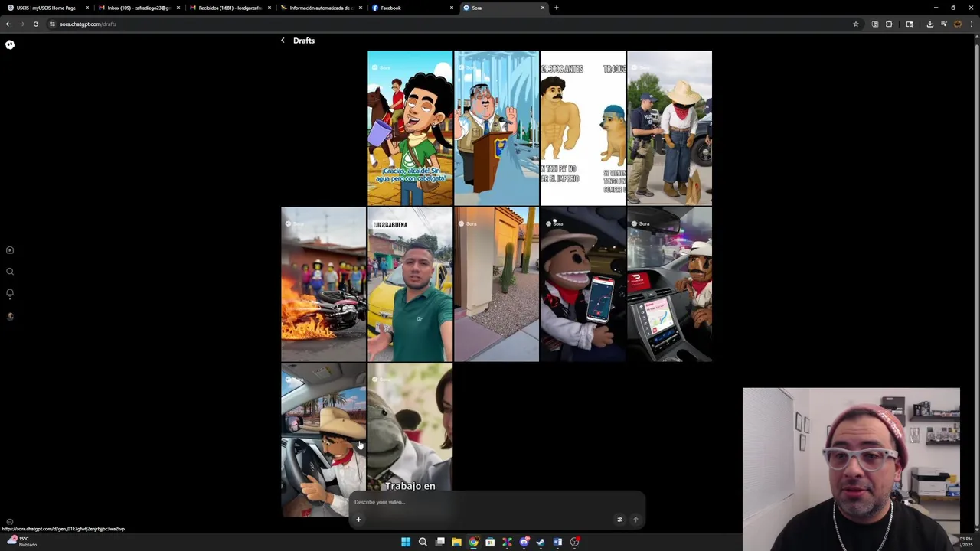Switch to the Recibidos (1.681) tab
This screenshot has width=980, height=551.
(x=229, y=8)
